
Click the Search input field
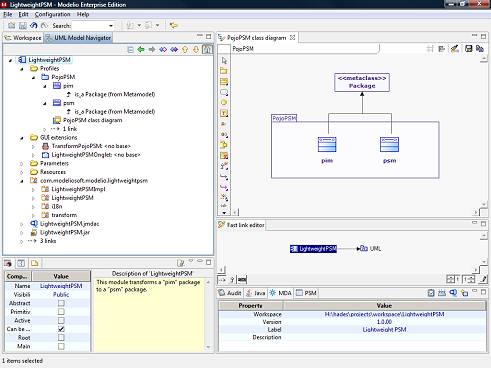click(x=90, y=26)
